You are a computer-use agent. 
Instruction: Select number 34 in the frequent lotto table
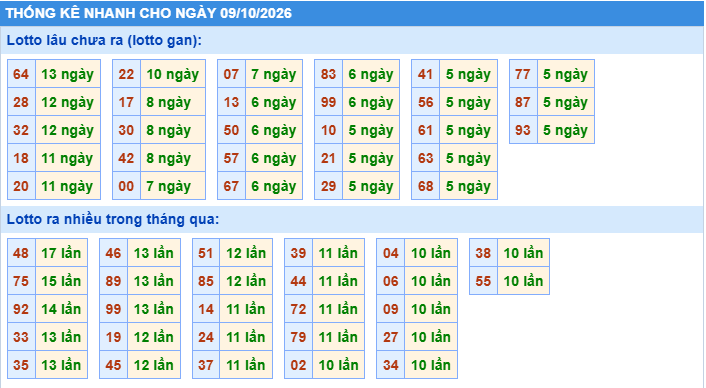pos(391,364)
